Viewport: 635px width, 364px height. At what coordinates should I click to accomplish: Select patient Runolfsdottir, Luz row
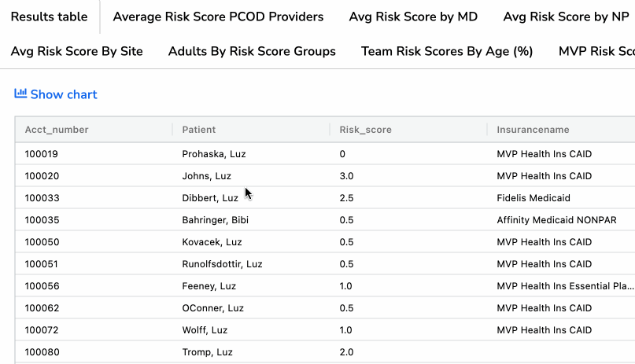pos(222,264)
